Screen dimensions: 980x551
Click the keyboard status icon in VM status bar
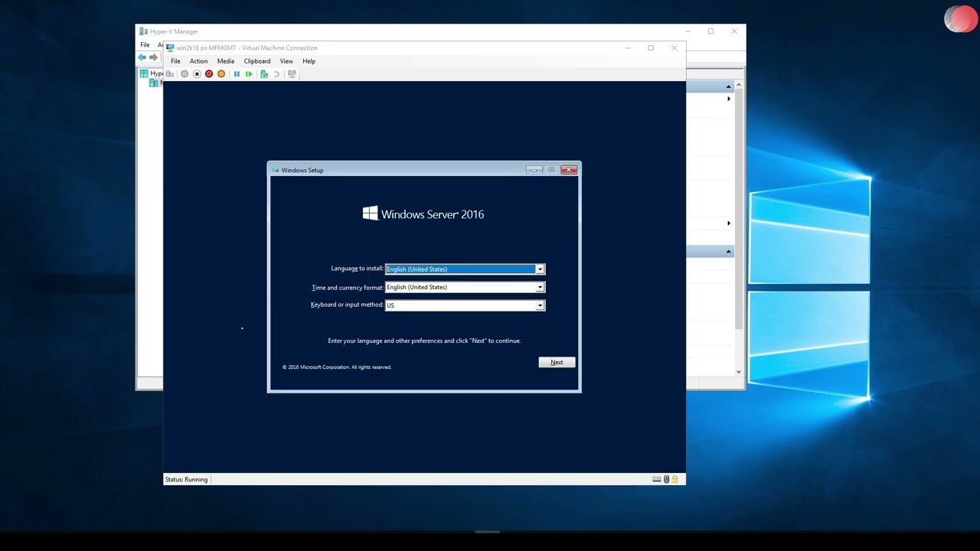tap(657, 479)
